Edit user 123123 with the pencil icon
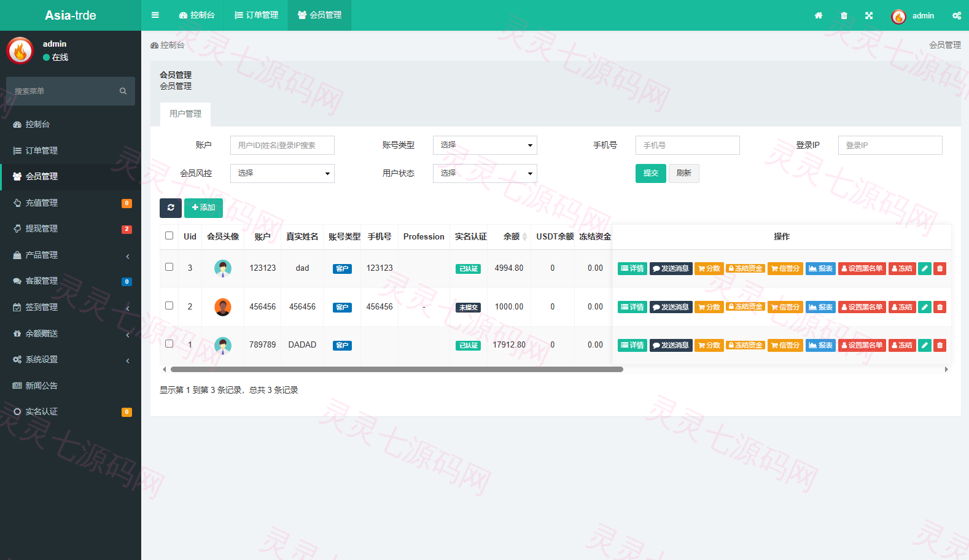Viewport: 969px width, 560px height. pyautogui.click(x=925, y=268)
